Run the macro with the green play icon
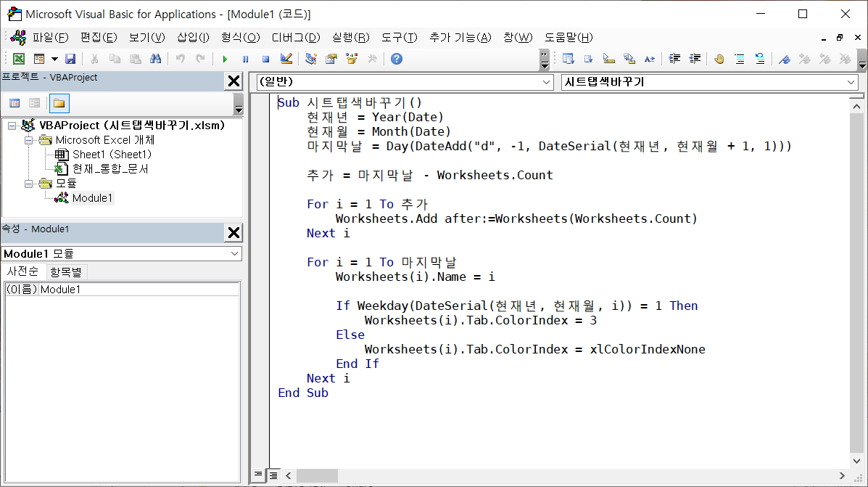The image size is (868, 487). (225, 59)
